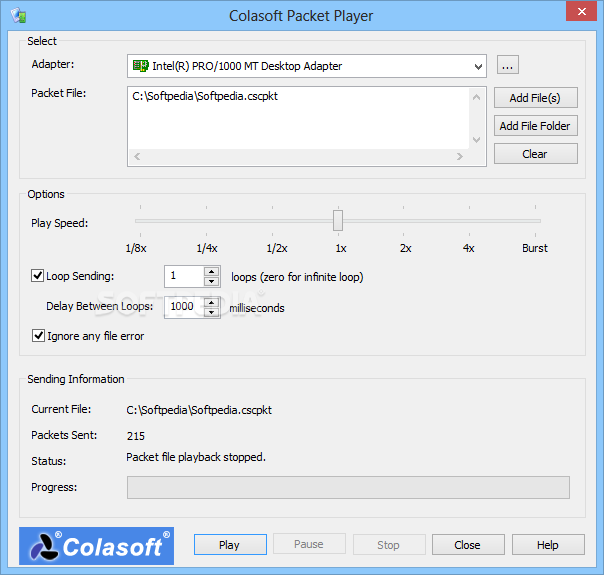Click the network adapter card icon
Image resolution: width=604 pixels, height=575 pixels.
coord(141,66)
